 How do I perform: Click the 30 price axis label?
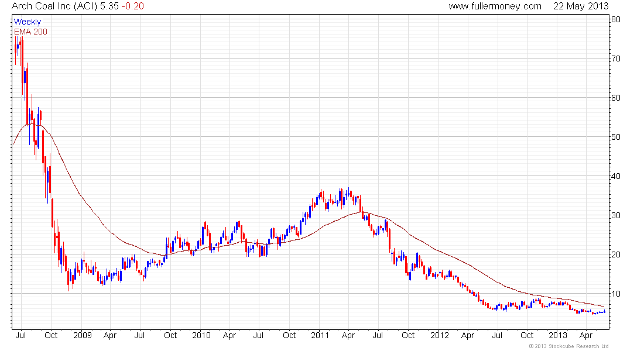616,215
